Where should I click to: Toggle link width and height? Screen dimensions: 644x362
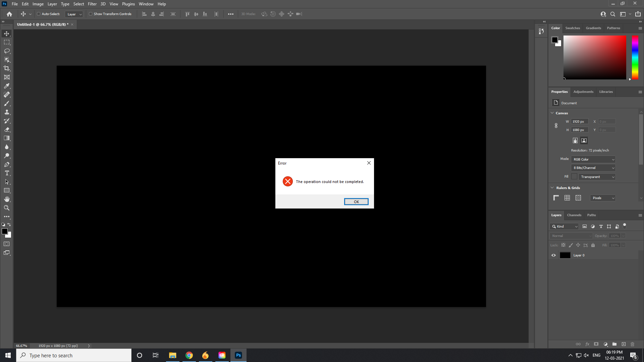556,126
